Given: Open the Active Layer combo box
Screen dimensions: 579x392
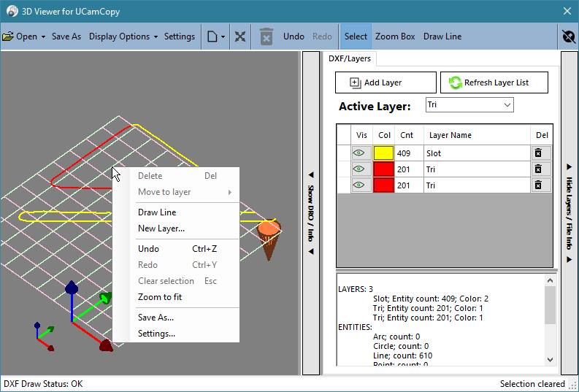Looking at the screenshot, I should [469, 105].
